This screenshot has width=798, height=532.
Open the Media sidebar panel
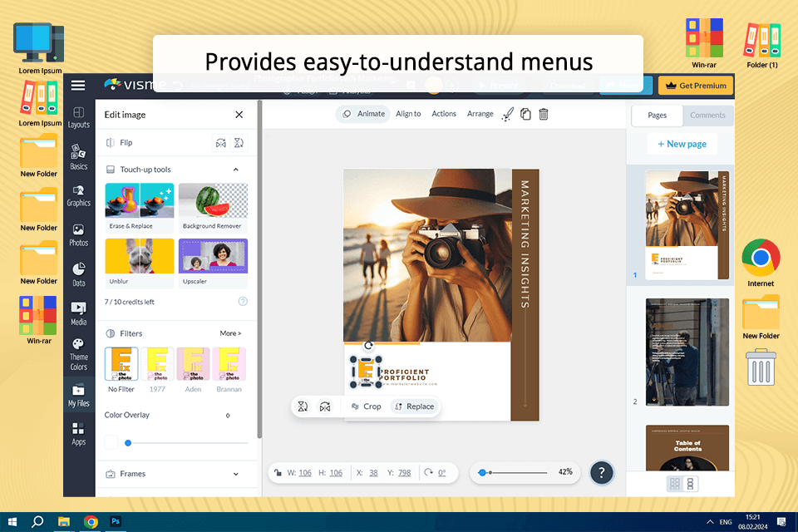click(78, 313)
